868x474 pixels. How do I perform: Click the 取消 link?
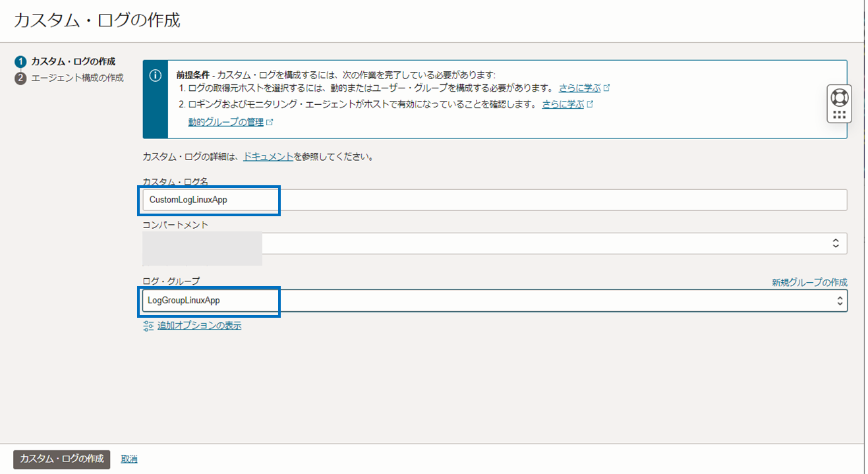129,459
